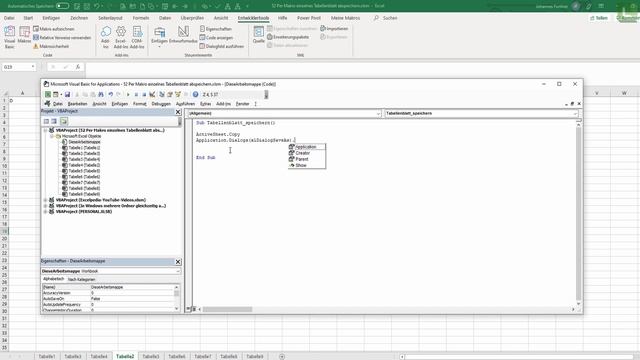Click the Find binoculars icon in VBA toolbar

point(101,94)
